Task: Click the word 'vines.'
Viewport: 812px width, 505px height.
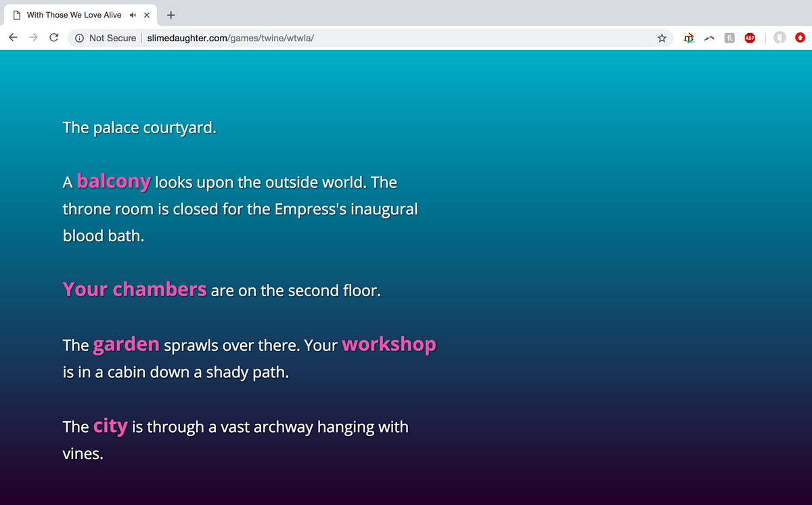Action: tap(83, 454)
